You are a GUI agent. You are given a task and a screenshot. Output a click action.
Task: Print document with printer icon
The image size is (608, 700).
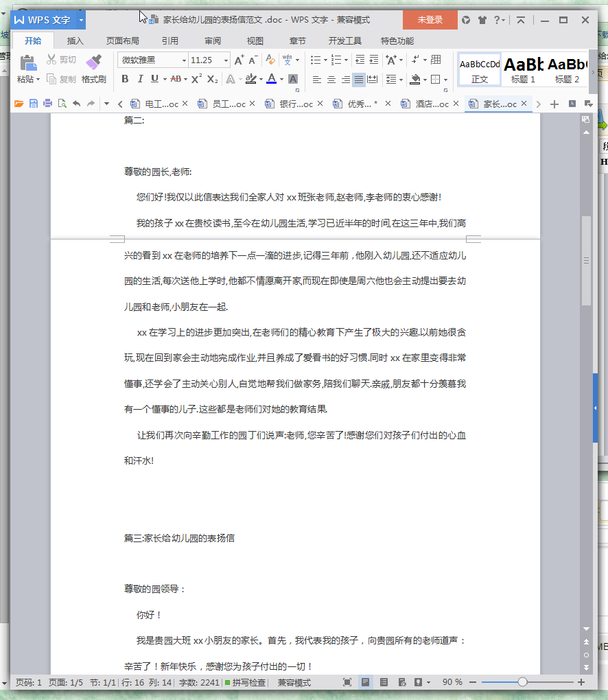click(x=48, y=104)
